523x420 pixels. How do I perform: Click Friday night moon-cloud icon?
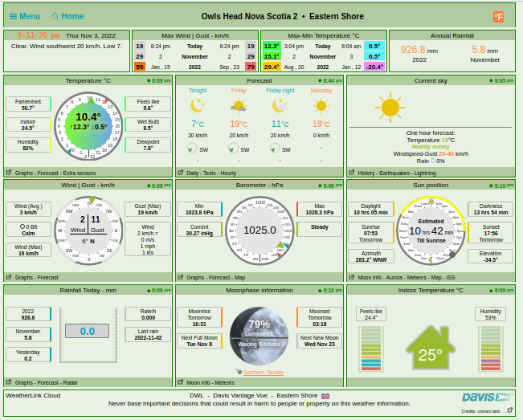click(280, 106)
